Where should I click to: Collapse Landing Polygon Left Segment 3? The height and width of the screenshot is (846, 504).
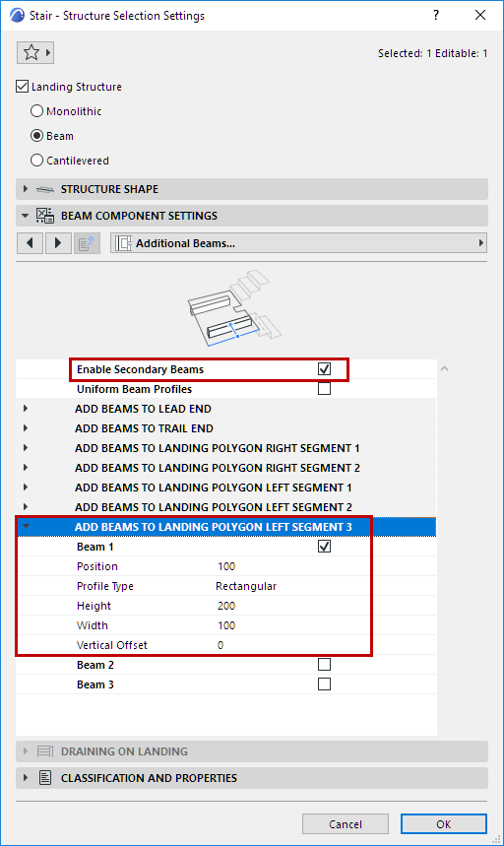[26, 527]
